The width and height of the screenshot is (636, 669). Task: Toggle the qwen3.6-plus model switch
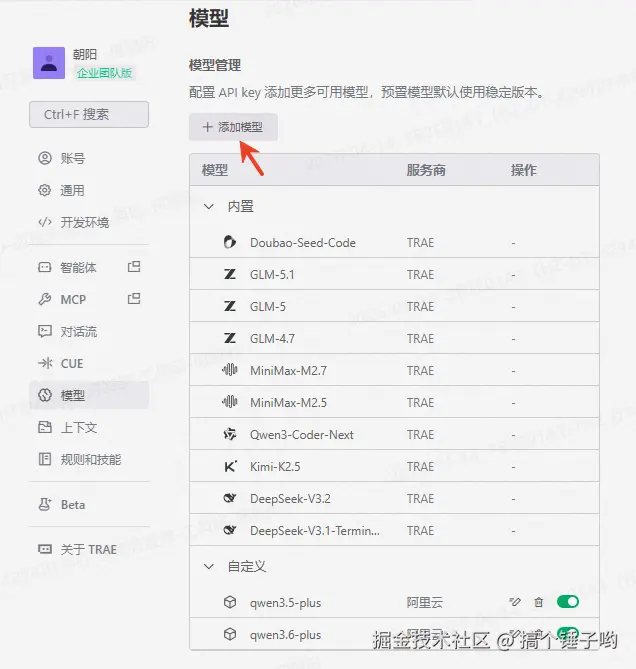568,634
